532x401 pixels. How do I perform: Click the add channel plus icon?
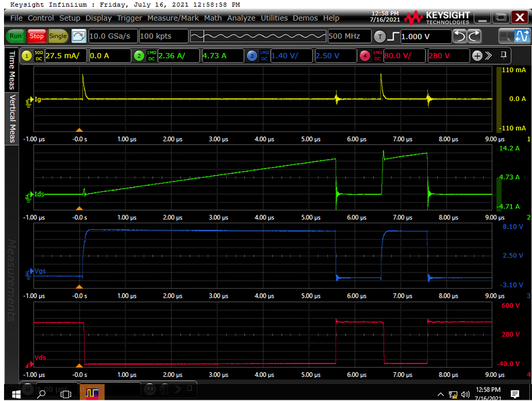[477, 56]
